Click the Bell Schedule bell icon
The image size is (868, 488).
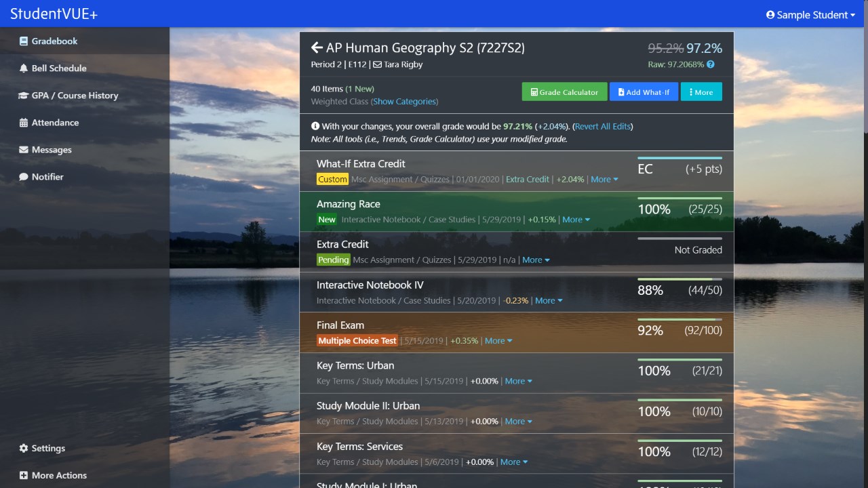pyautogui.click(x=24, y=68)
